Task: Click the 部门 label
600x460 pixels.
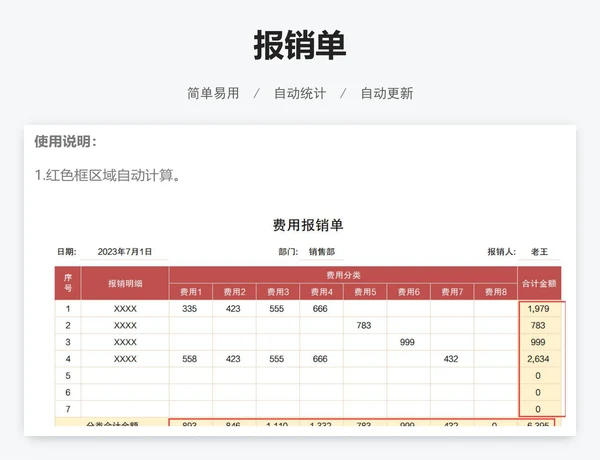Action: pos(288,251)
